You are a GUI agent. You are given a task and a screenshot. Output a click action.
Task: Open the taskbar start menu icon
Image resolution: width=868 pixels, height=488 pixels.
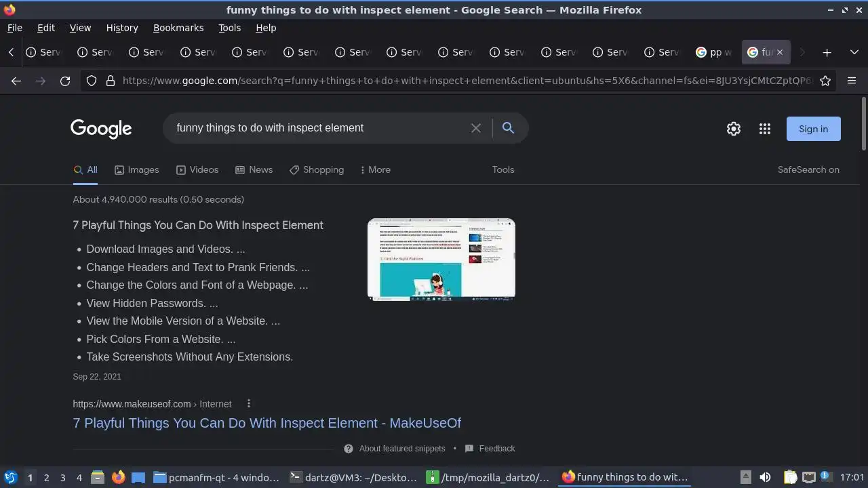pyautogui.click(x=10, y=477)
